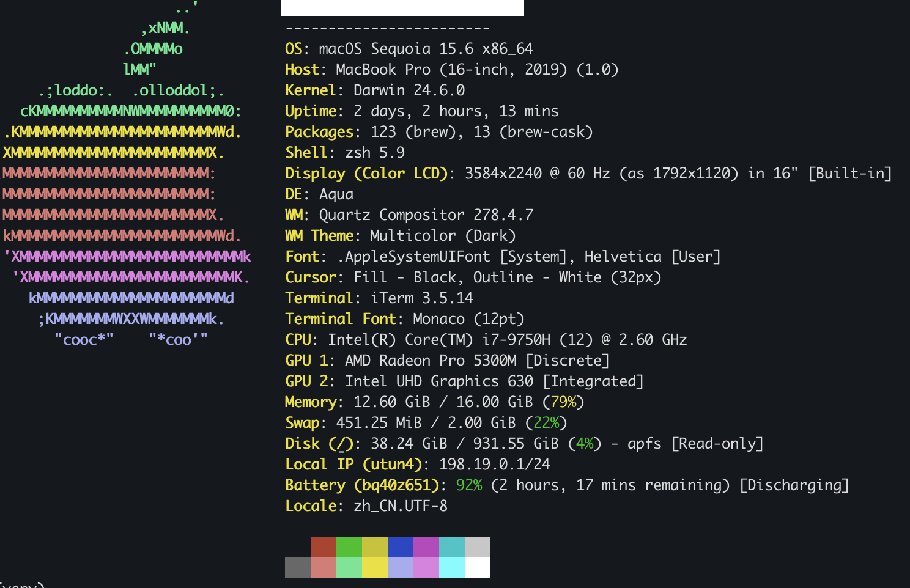
Task: Click the text 'Aqua' on the DE line
Action: [x=336, y=194]
